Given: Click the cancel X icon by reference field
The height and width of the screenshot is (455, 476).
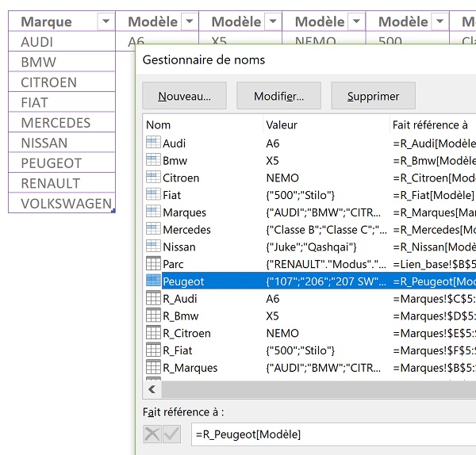Looking at the screenshot, I should (152, 434).
